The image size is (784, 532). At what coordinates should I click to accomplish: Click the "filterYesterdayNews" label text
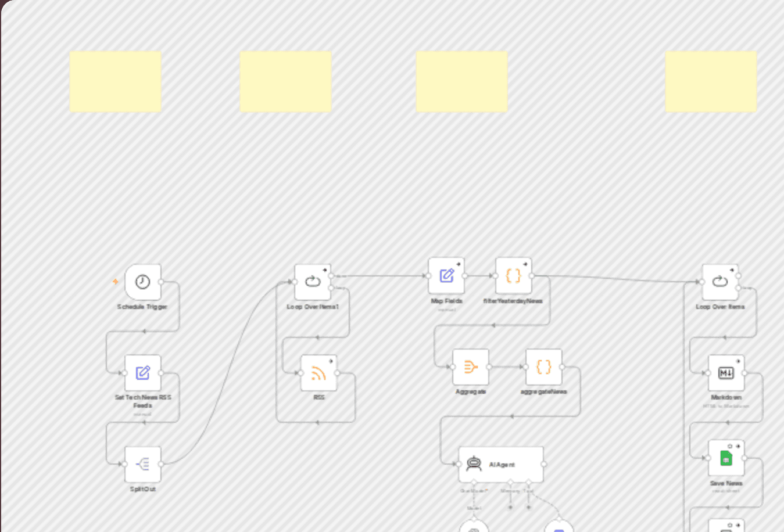513,301
